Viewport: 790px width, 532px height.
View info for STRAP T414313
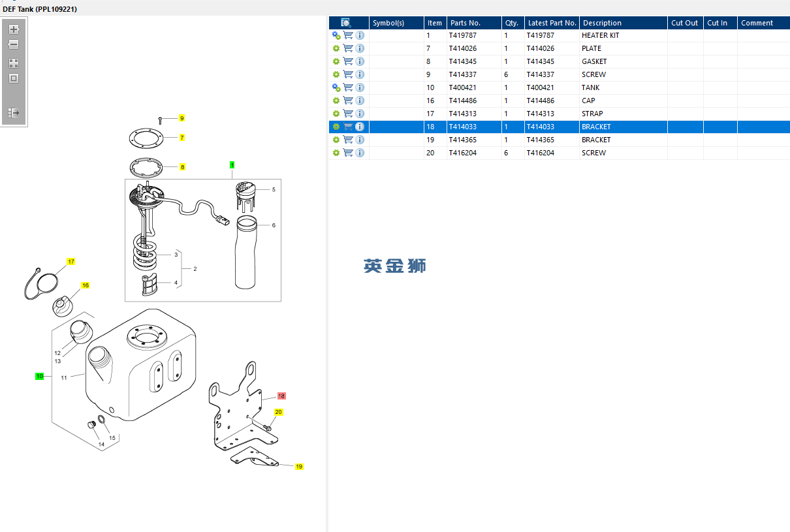360,114
